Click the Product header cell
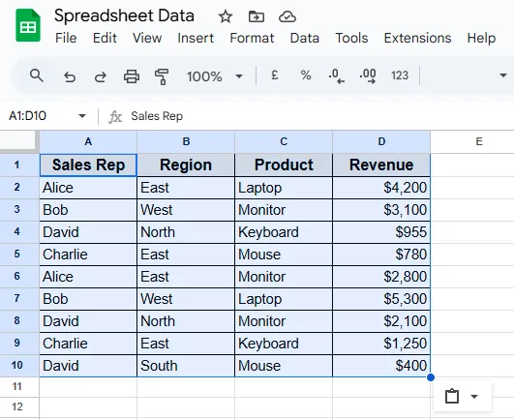Image resolution: width=514 pixels, height=420 pixels. 284,165
